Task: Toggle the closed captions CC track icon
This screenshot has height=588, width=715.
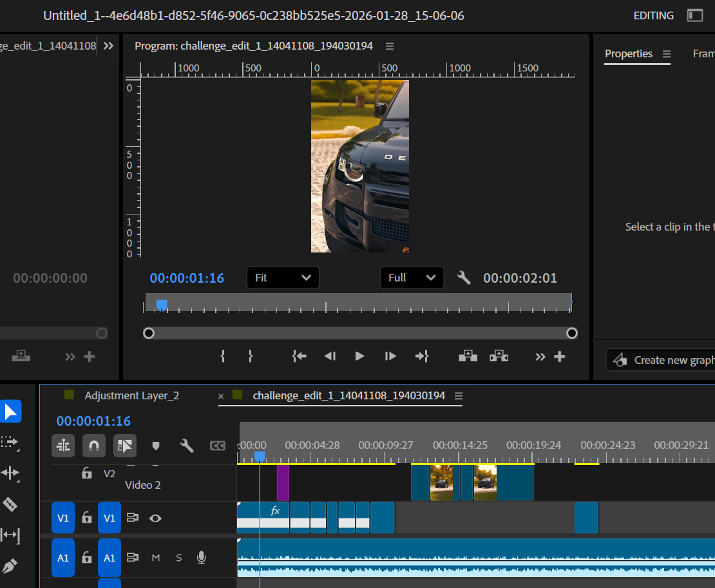Action: (218, 446)
